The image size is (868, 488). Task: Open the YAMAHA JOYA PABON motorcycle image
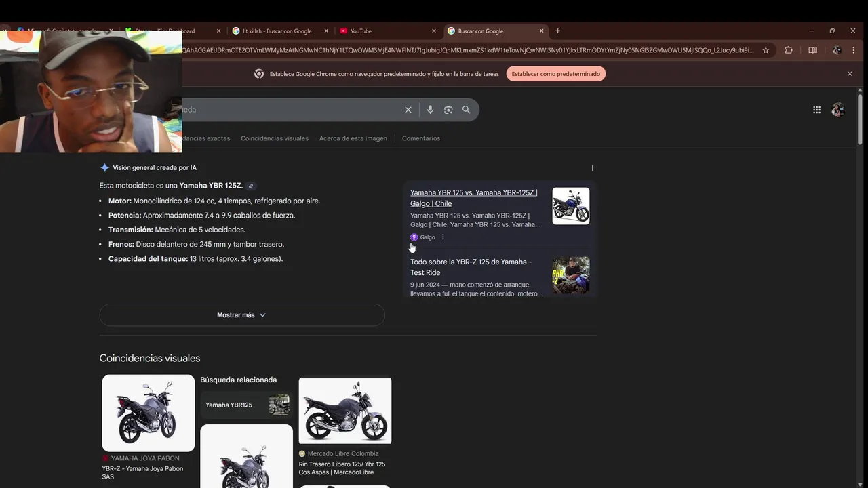pyautogui.click(x=149, y=413)
